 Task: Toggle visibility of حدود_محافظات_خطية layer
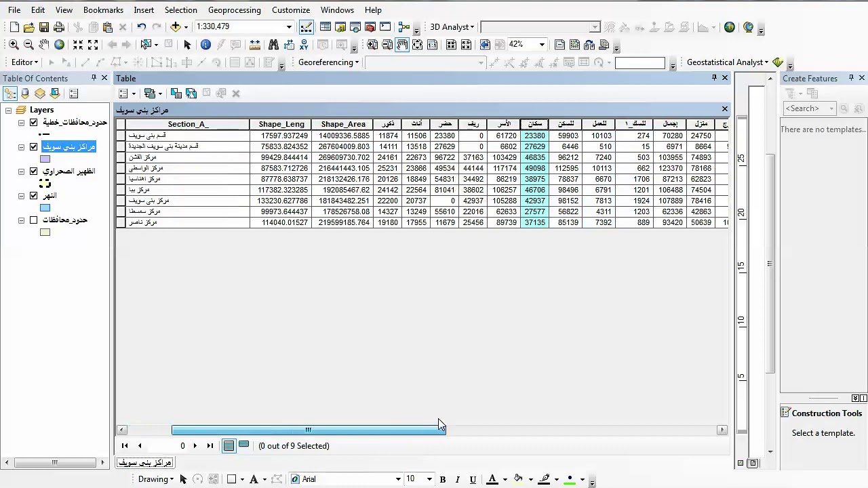coord(33,123)
